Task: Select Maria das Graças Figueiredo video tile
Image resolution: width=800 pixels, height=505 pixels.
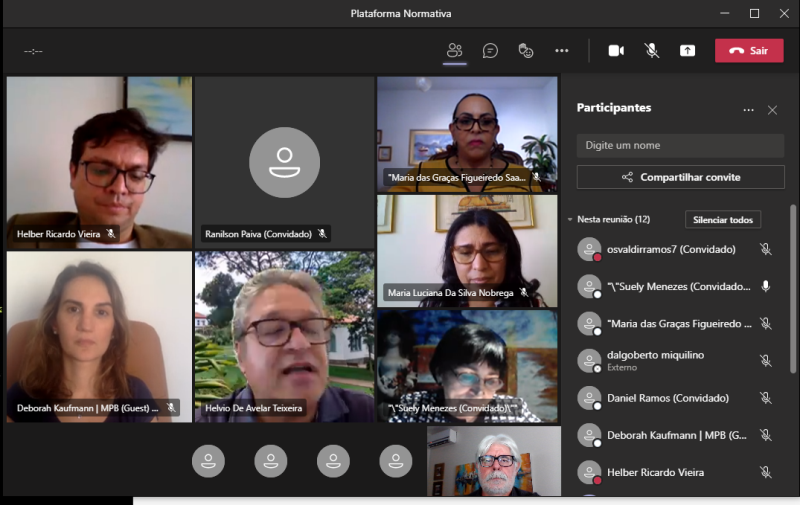Action: click(467, 134)
